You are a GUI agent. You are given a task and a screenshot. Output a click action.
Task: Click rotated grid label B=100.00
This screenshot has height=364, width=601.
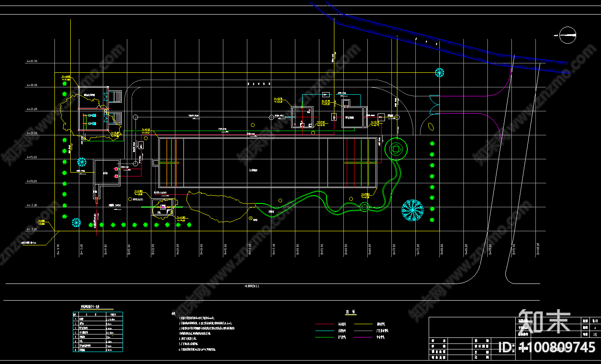click(x=538, y=249)
